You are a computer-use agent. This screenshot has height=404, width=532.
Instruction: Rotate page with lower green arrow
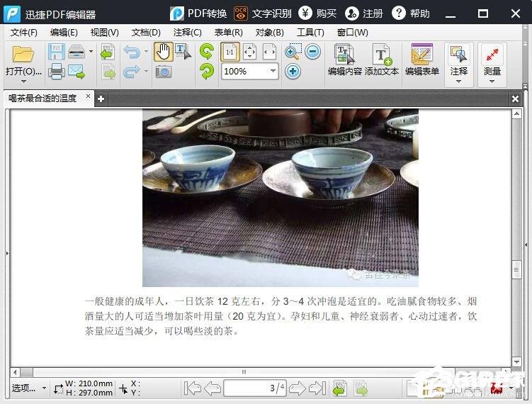207,72
